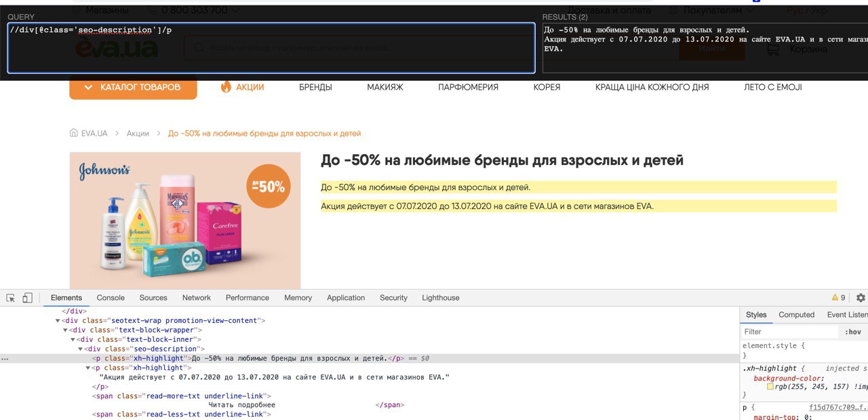The width and height of the screenshot is (868, 420).
Task: Click current breadcrumb До -50% на любимые бренды
Action: (x=264, y=134)
